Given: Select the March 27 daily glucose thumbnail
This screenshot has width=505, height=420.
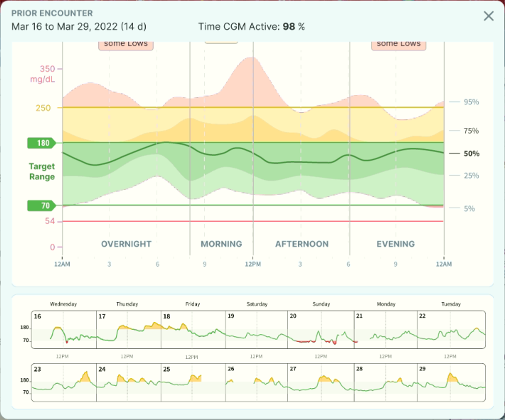Looking at the screenshot, I should click(321, 382).
